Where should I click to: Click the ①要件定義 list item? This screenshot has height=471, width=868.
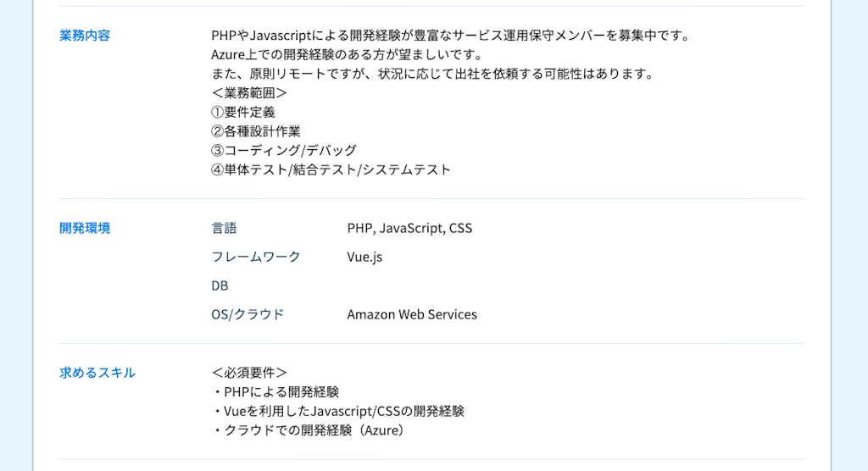(x=243, y=112)
